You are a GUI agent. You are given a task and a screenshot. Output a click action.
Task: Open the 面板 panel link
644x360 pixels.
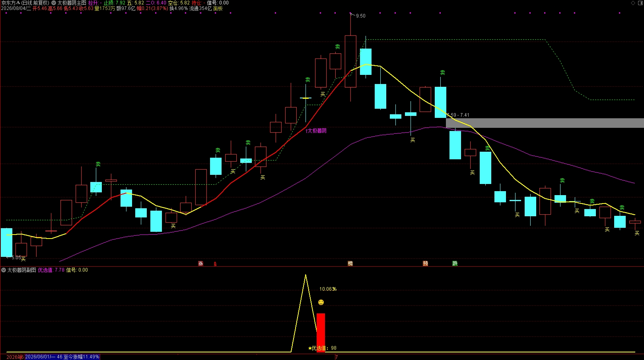218,8
